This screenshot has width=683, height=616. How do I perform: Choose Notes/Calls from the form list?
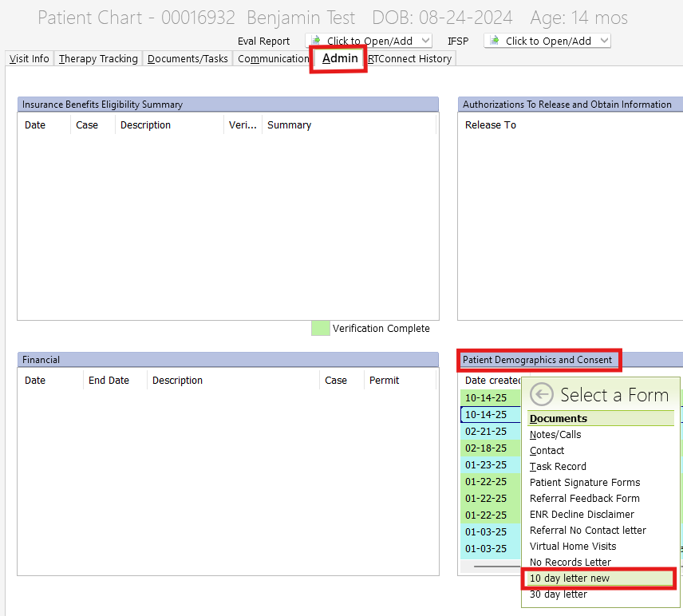point(555,435)
